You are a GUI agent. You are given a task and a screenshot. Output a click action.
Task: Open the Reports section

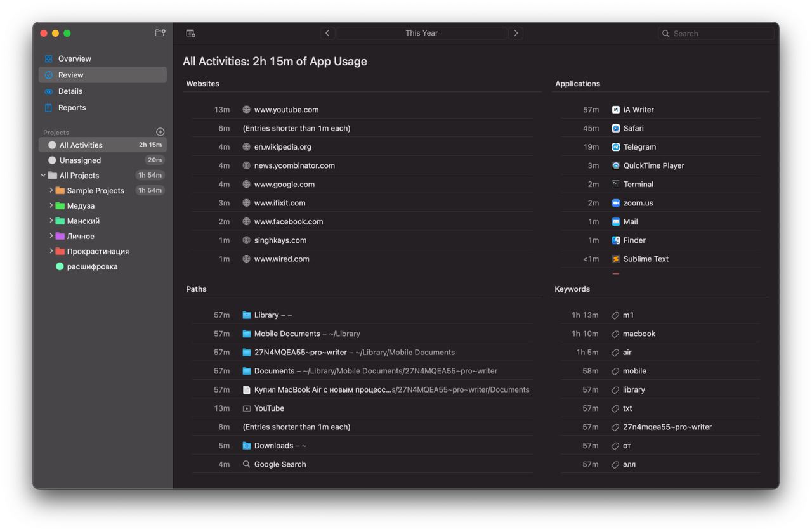tap(103, 108)
